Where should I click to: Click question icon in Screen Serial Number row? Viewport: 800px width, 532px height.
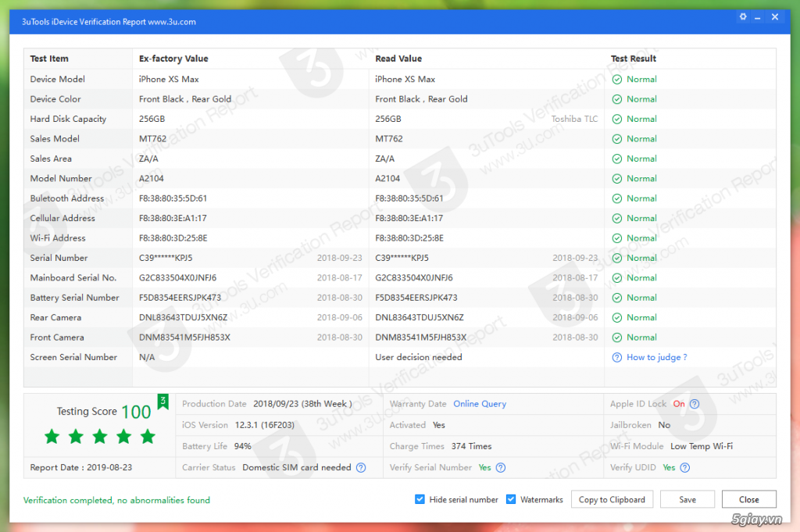(x=617, y=358)
